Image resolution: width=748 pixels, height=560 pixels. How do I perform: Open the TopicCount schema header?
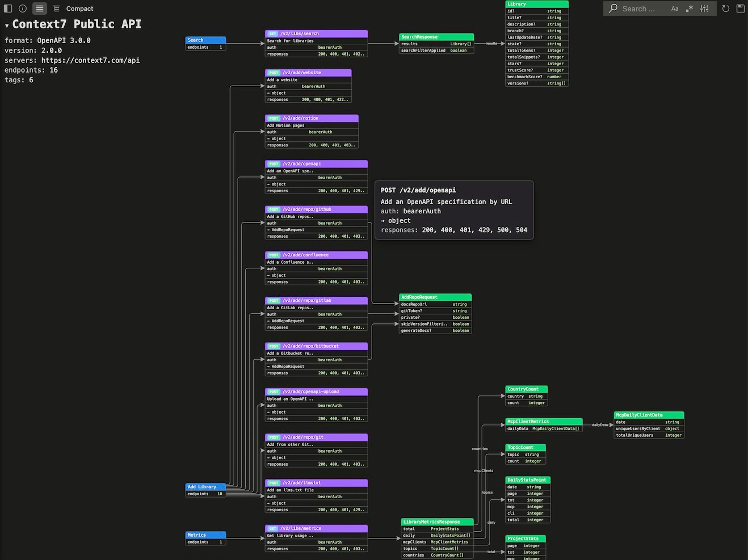point(526,448)
